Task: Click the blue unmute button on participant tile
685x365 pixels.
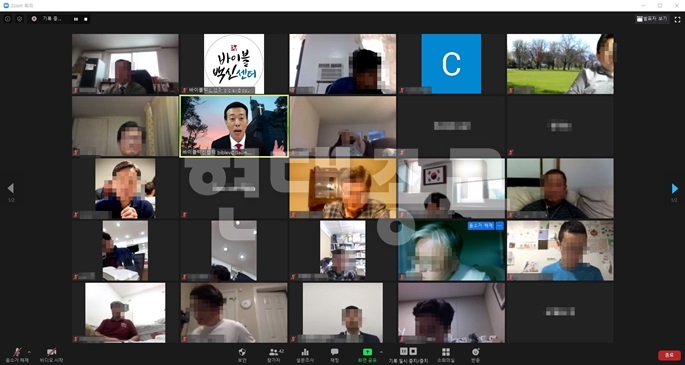Action: tap(481, 226)
